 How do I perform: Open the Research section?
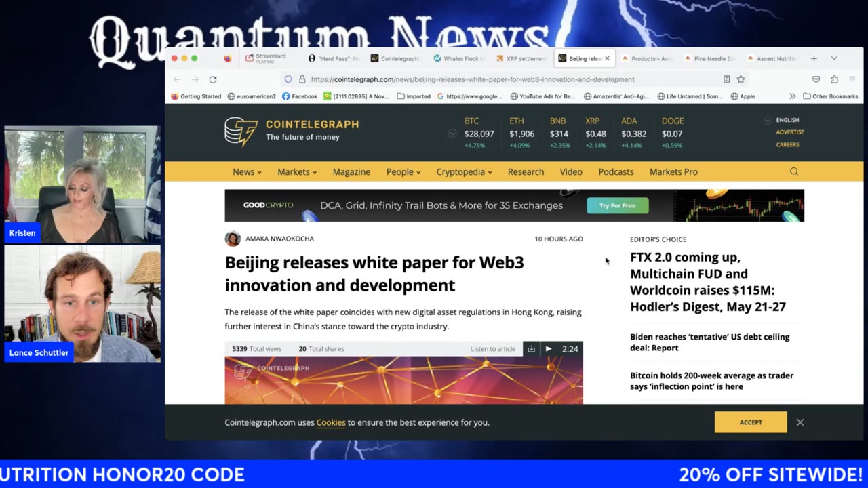526,171
